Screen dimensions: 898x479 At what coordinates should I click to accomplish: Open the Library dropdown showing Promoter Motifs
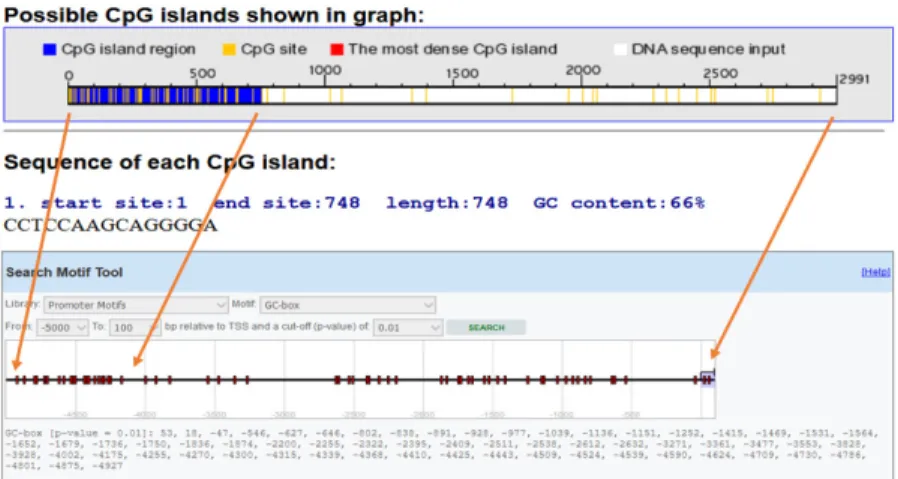point(136,305)
